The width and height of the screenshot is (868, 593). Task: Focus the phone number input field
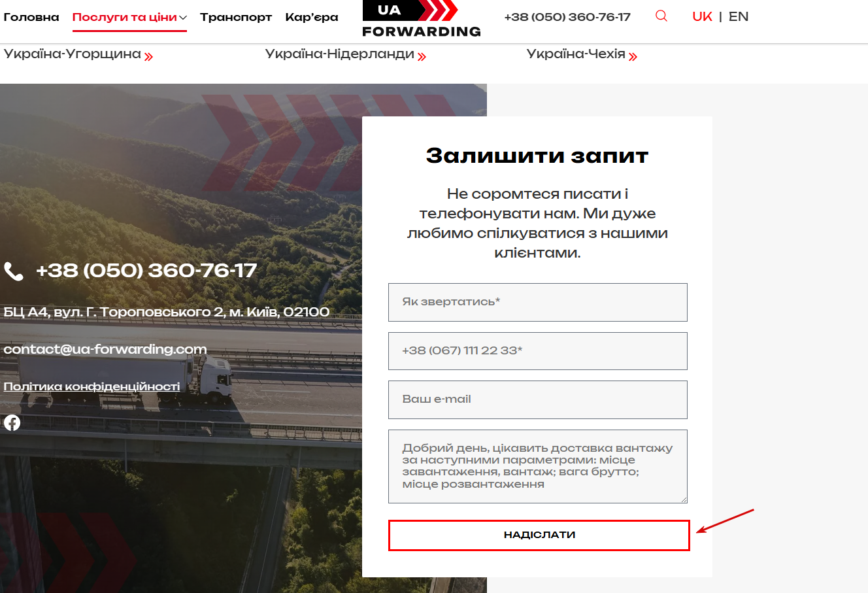(538, 351)
